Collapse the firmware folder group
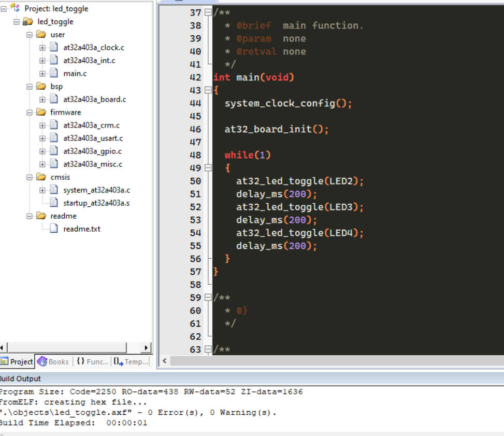 coord(29,112)
